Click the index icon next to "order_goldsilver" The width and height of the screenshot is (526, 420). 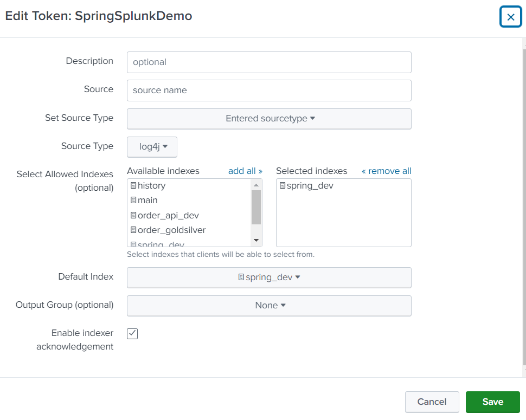[x=132, y=230]
